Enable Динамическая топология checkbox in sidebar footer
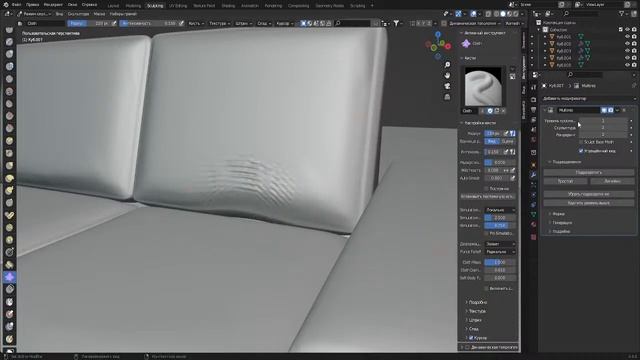This screenshot has width=640, height=360. [467, 347]
